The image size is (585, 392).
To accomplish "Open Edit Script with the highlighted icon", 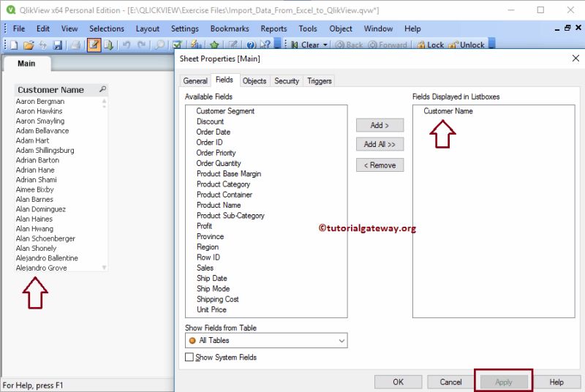I will point(94,45).
